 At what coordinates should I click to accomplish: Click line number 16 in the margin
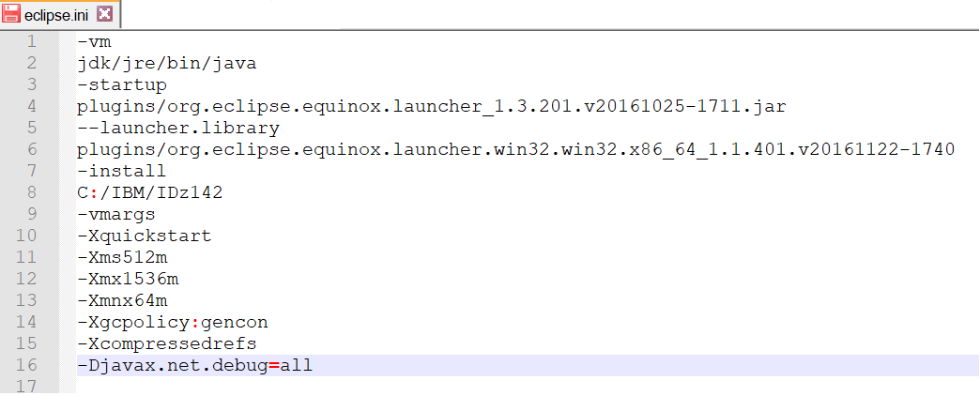pyautogui.click(x=27, y=365)
